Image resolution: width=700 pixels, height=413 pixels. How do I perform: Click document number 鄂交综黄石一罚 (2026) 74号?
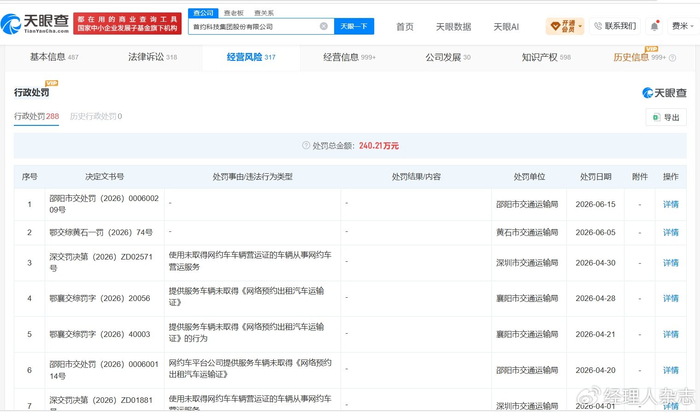click(101, 233)
